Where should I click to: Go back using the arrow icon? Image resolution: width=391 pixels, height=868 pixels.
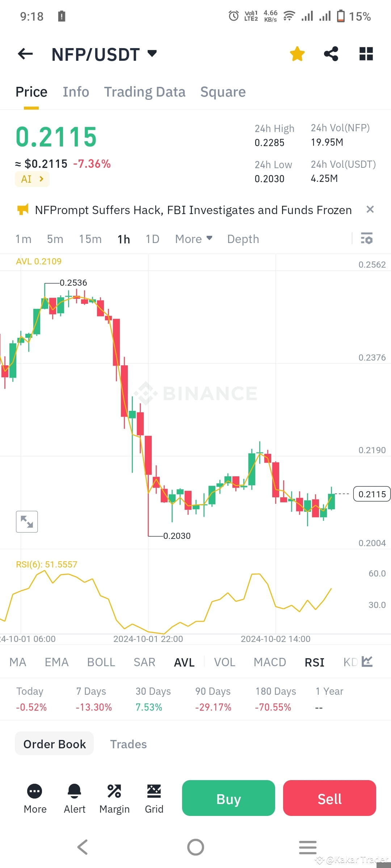pos(25,54)
